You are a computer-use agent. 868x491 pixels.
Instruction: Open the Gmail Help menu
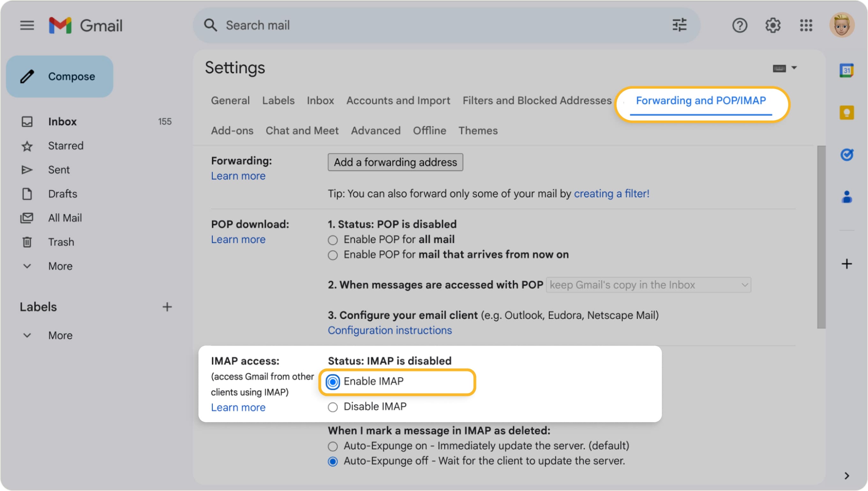739,25
